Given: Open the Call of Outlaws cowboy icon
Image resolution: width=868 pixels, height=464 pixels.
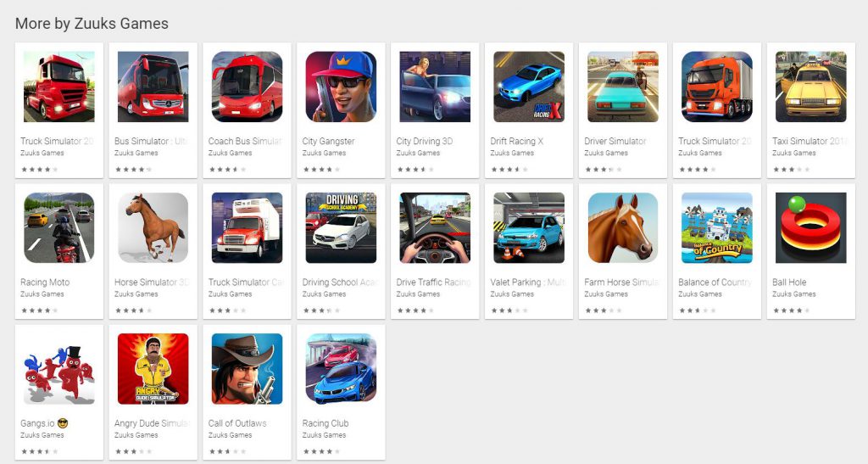Looking at the screenshot, I should click(247, 369).
